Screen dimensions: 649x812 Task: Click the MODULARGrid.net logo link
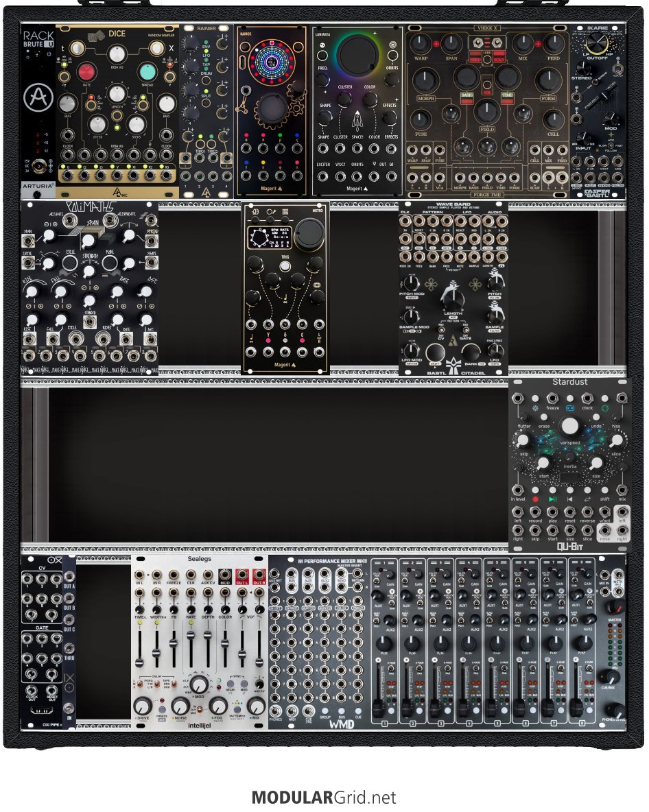point(324,797)
